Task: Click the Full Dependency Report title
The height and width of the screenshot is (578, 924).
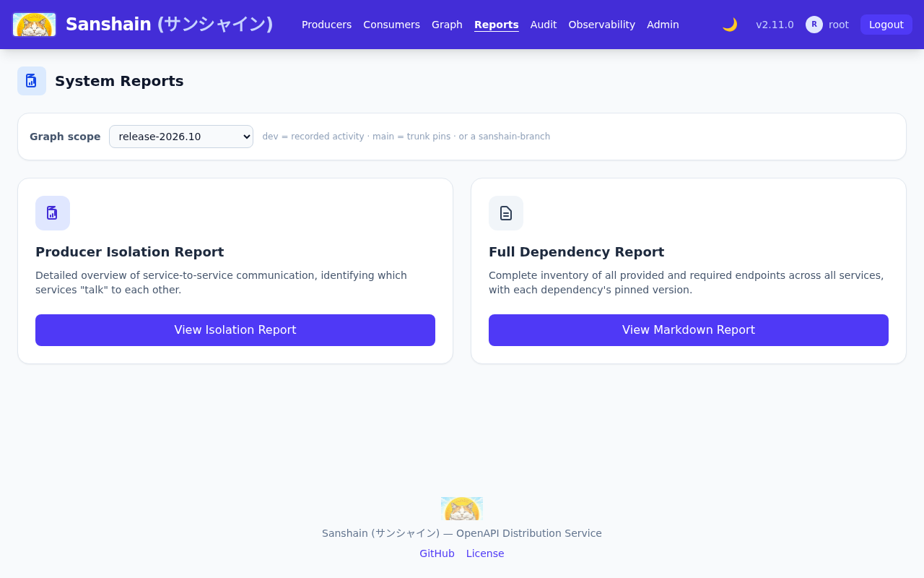Action: click(x=577, y=252)
